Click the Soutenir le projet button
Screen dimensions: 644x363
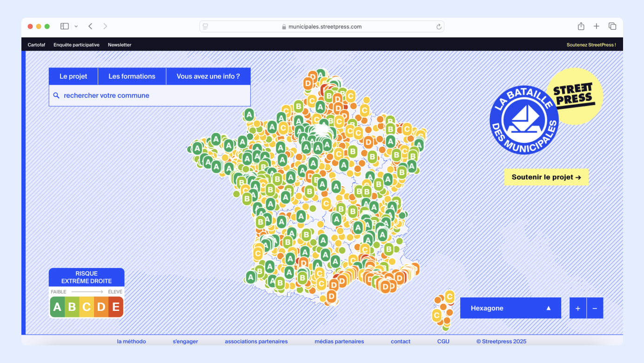point(546,177)
